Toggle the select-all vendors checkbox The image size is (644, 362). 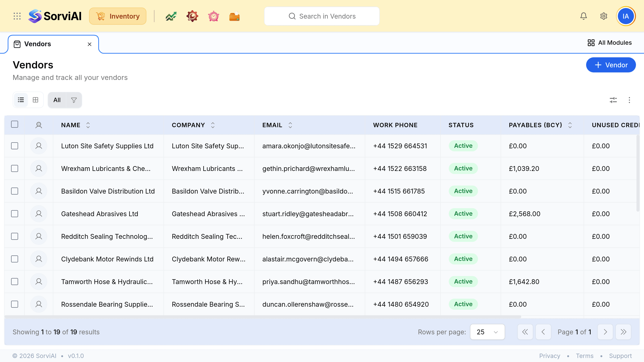coord(15,124)
